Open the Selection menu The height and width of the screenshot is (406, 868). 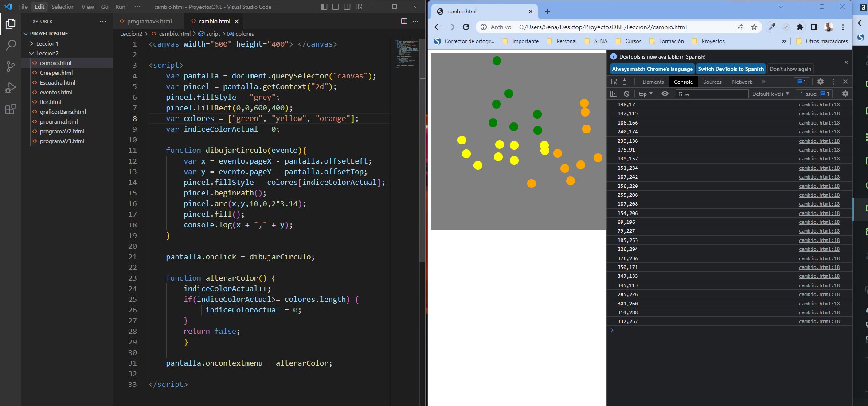point(63,7)
